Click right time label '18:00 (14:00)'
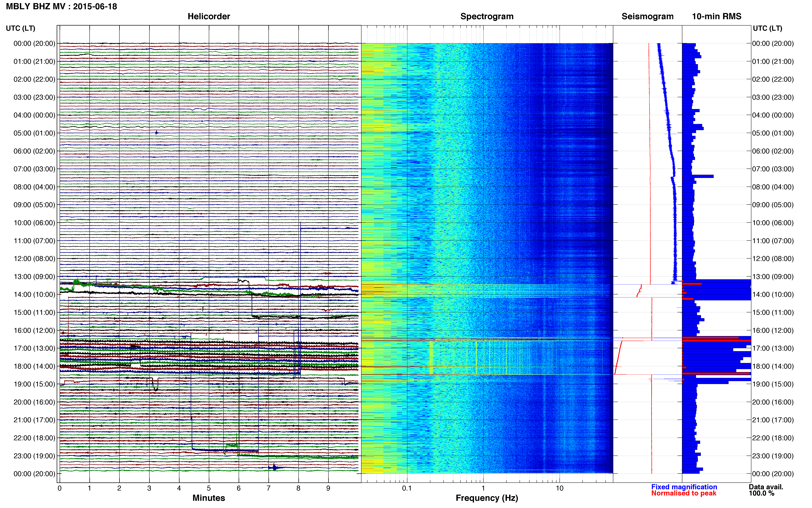The width and height of the screenshot is (812, 508). point(773,366)
